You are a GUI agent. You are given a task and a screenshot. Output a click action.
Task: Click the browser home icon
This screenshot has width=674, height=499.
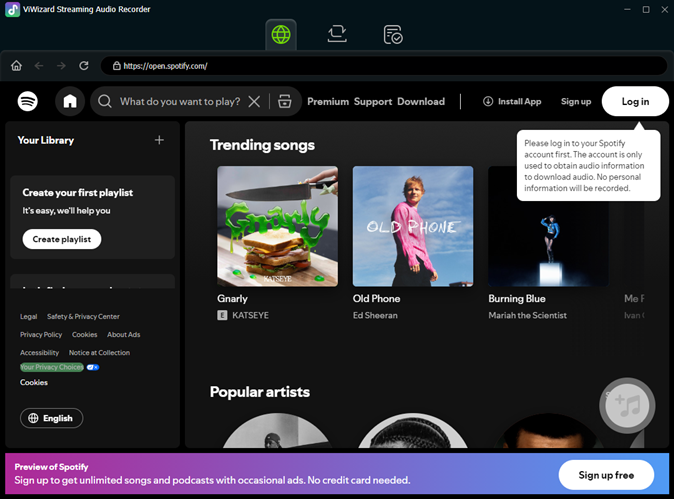(x=16, y=66)
